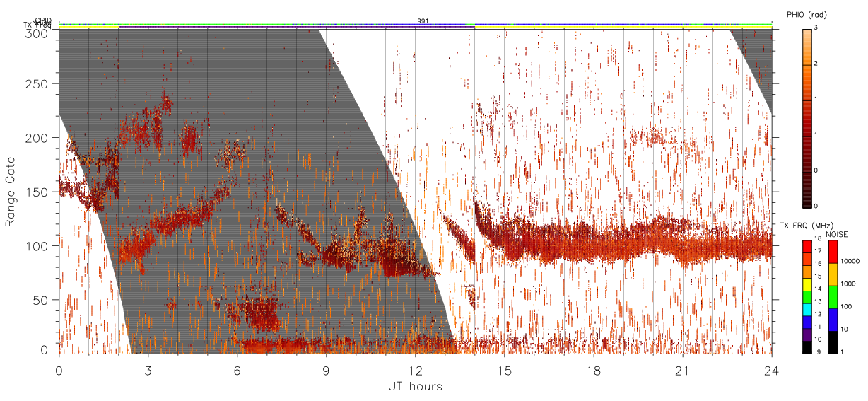Click the '991' CPID value above the plot
Screen dimensions: 868x401
tap(423, 21)
